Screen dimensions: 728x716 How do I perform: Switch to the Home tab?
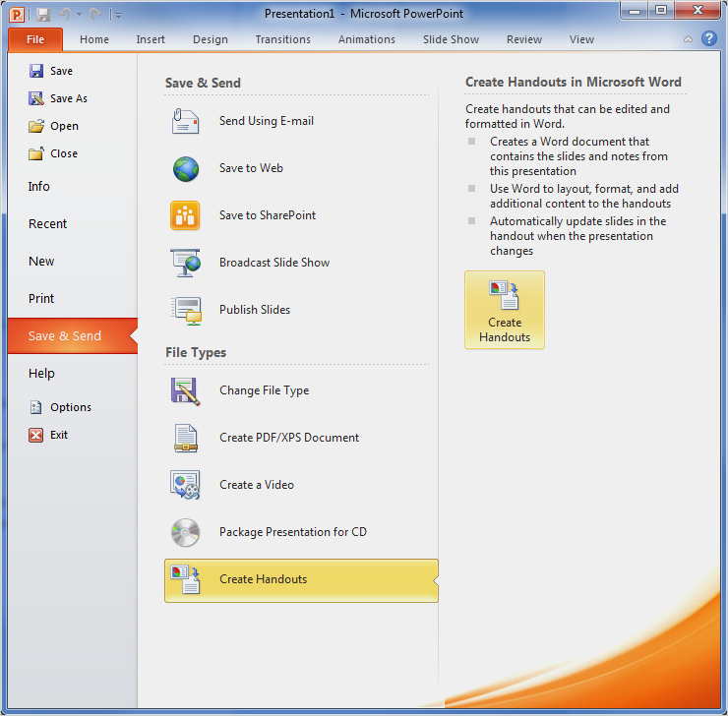(94, 39)
